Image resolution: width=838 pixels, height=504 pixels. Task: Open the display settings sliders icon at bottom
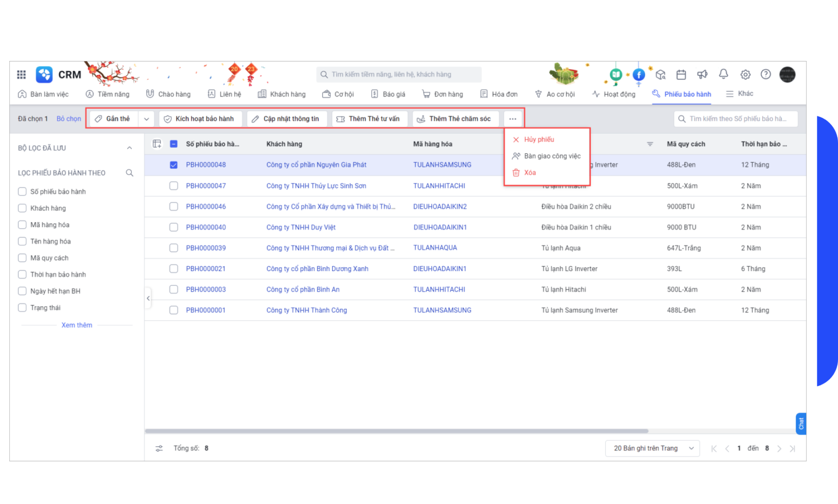click(159, 449)
